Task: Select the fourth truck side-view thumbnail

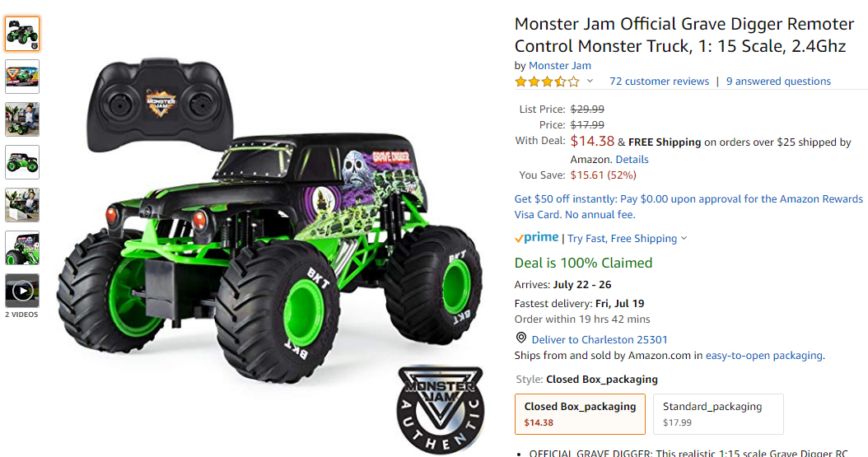Action: (x=22, y=162)
